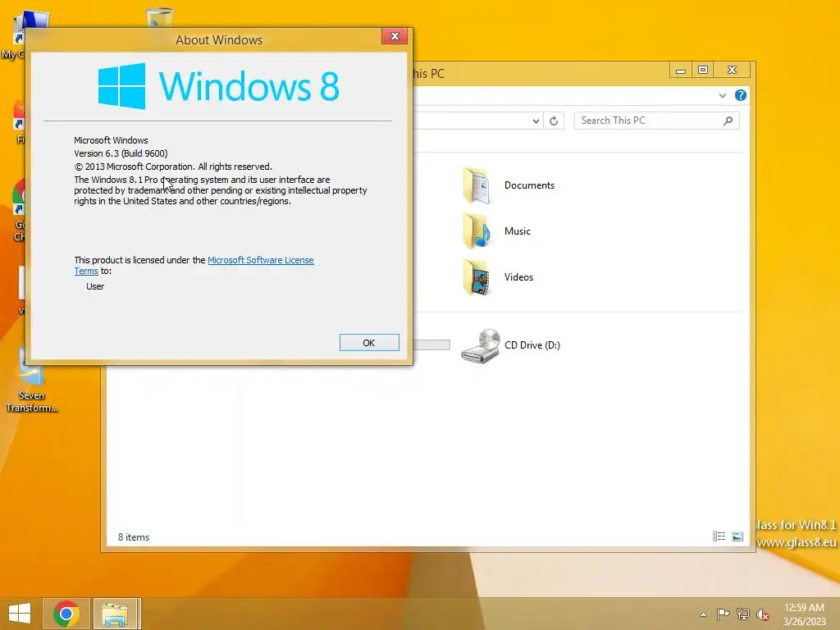Expand the address bar history dropdown
Viewport: 840px width, 630px height.
(x=536, y=121)
